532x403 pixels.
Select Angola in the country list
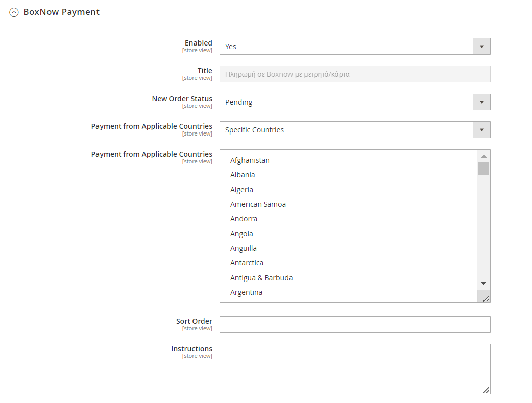(241, 234)
